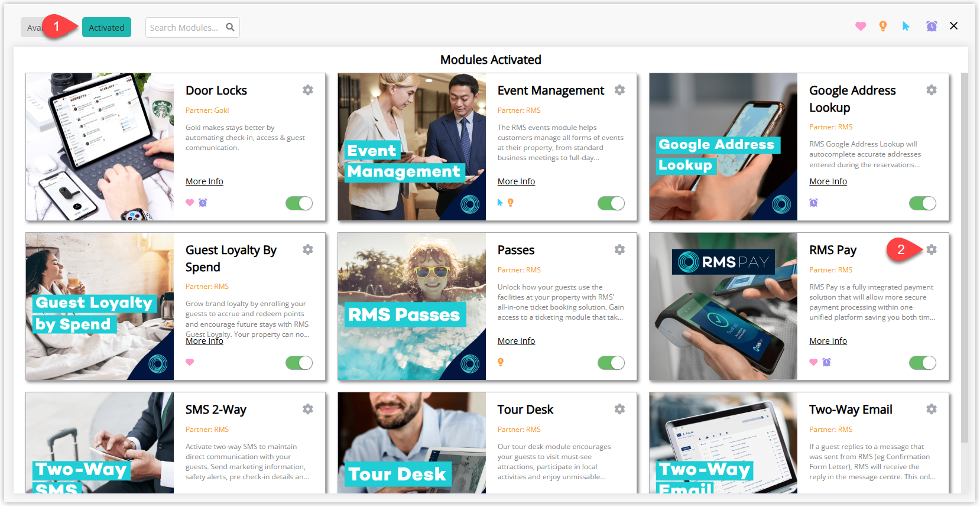Screen dimensions: 980x507
Task: Turn off the Passes module toggle
Action: tap(611, 363)
